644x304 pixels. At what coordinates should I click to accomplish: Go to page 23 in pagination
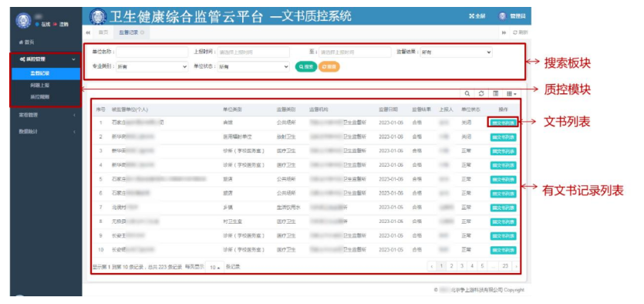pos(505,266)
